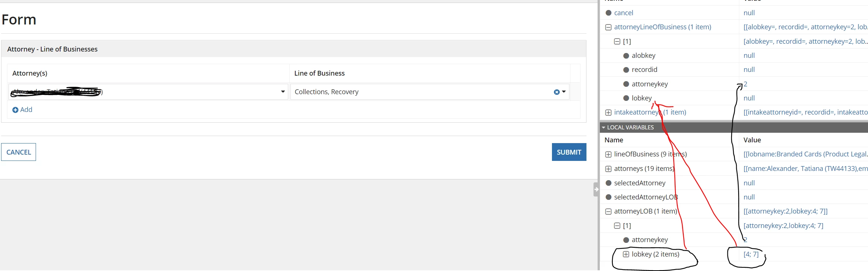Open the Line of Business dropdown arrow
Viewport: 868px width, 271px height.
point(564,92)
